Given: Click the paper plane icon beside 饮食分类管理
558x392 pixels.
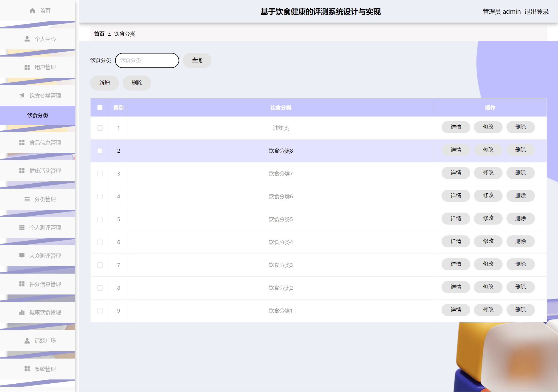Looking at the screenshot, I should pos(22,96).
